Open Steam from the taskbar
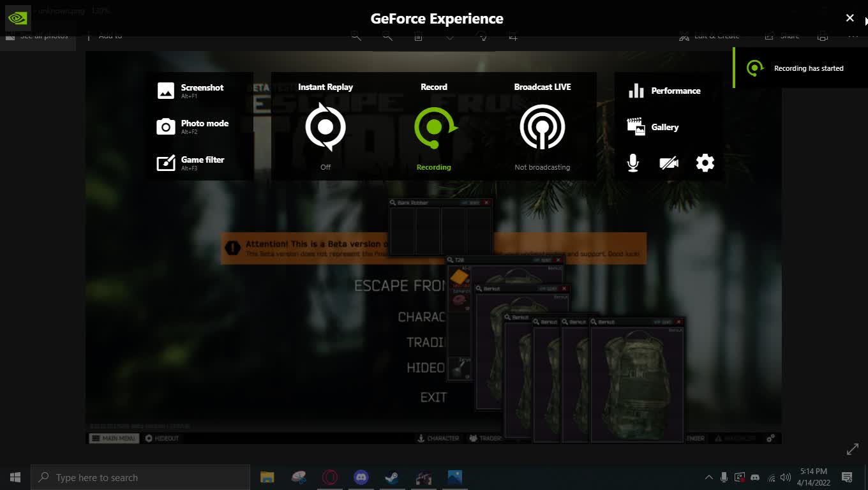 coord(392,477)
